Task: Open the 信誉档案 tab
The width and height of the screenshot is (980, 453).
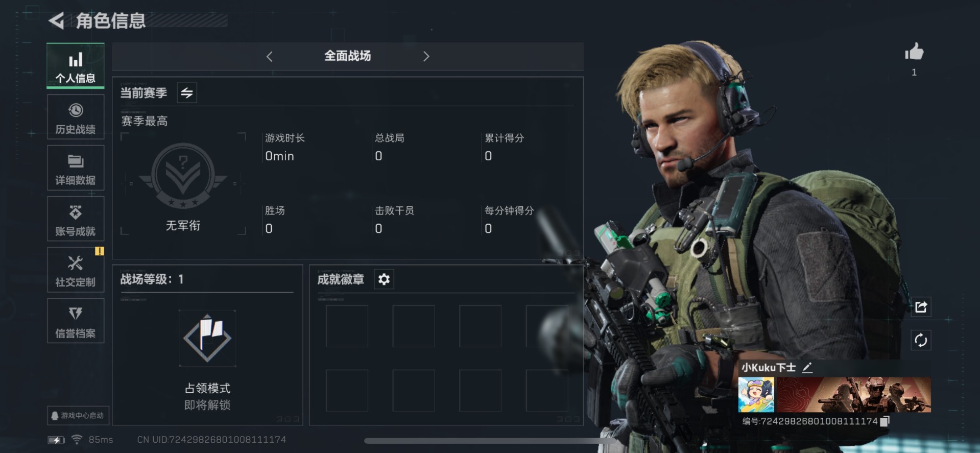Action: 76,321
